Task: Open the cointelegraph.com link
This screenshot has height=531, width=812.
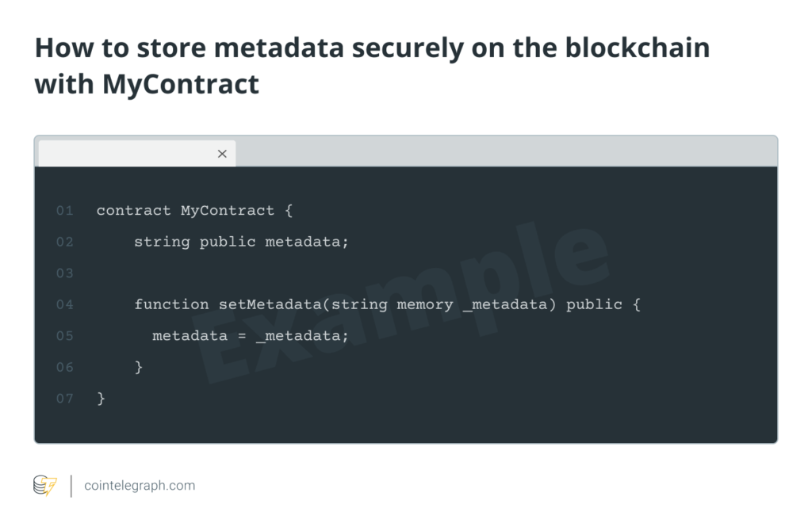Action: coord(140,485)
